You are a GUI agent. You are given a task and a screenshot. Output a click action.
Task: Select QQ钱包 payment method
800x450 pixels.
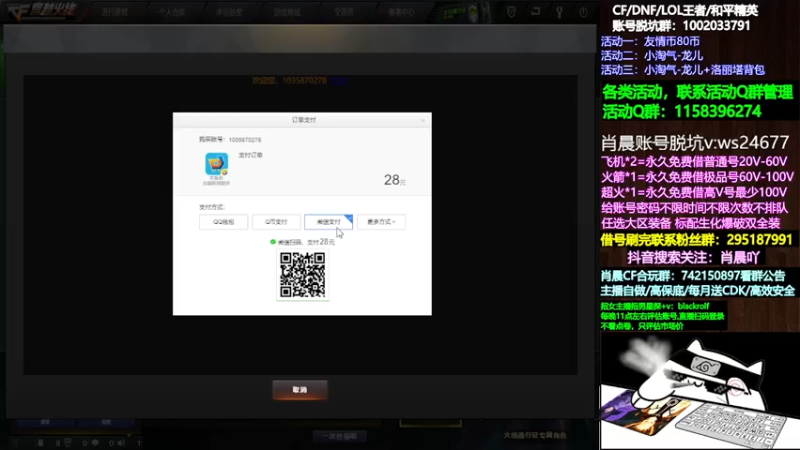coord(223,222)
